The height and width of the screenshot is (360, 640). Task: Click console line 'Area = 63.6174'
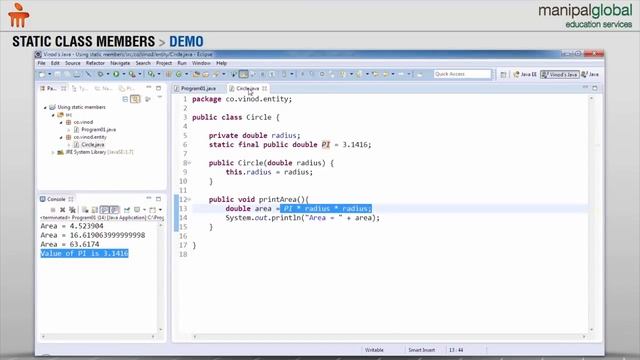click(69, 244)
